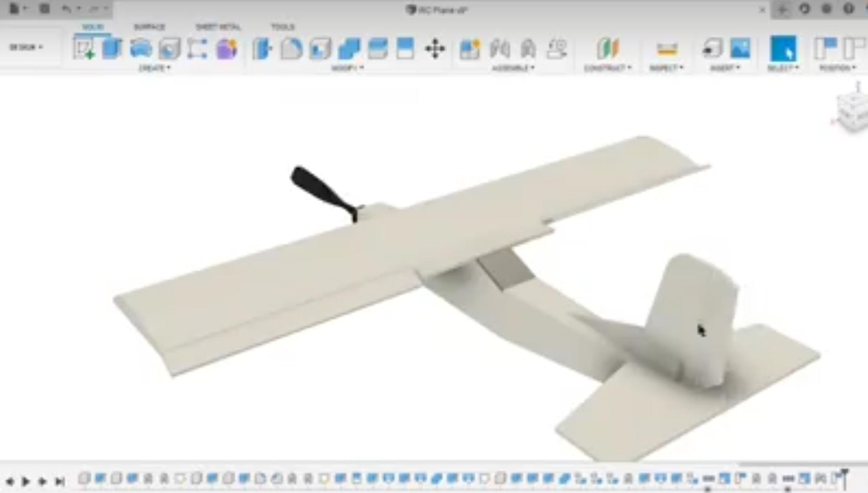Select the Construct plane tool icon
868x493 pixels.
pos(608,49)
